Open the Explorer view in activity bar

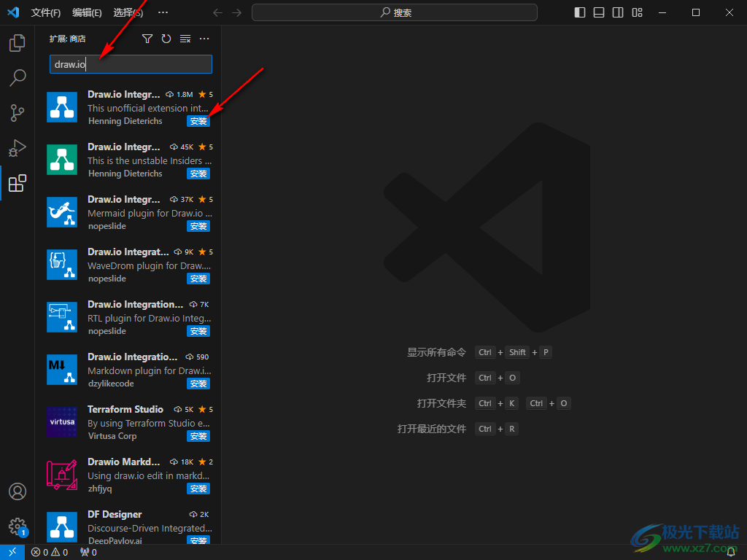pyautogui.click(x=18, y=43)
